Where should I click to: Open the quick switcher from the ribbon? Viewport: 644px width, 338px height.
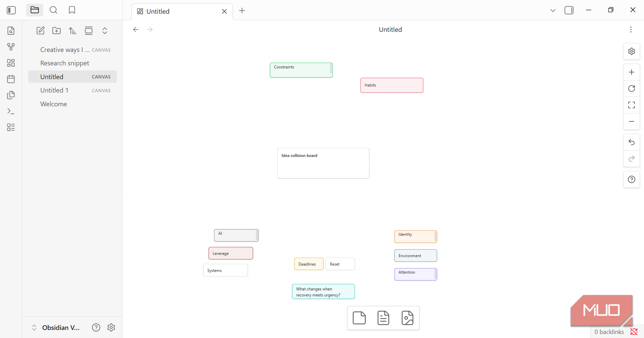11,31
